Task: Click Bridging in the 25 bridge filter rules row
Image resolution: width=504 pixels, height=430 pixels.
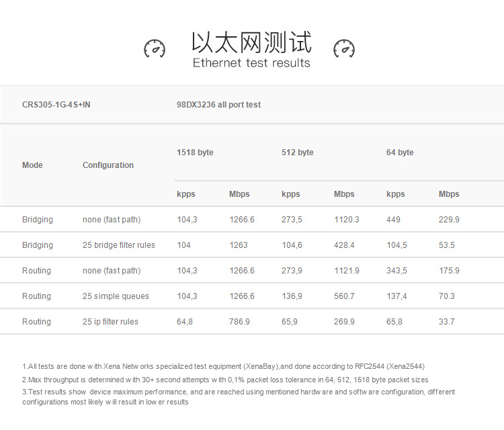Action: (38, 245)
